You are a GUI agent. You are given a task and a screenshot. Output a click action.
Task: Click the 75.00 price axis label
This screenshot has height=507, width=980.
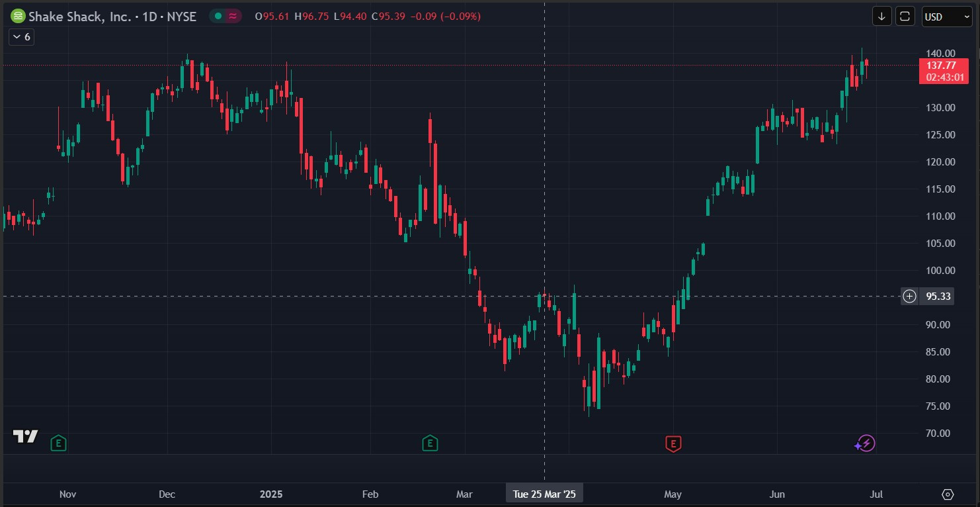click(x=938, y=406)
